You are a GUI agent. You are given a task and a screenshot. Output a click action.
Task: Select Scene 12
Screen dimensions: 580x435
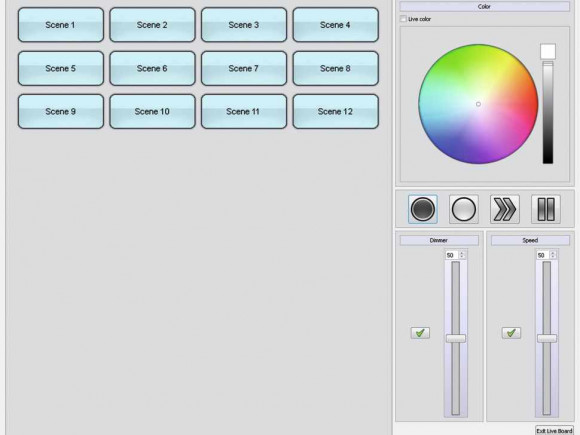pyautogui.click(x=335, y=111)
